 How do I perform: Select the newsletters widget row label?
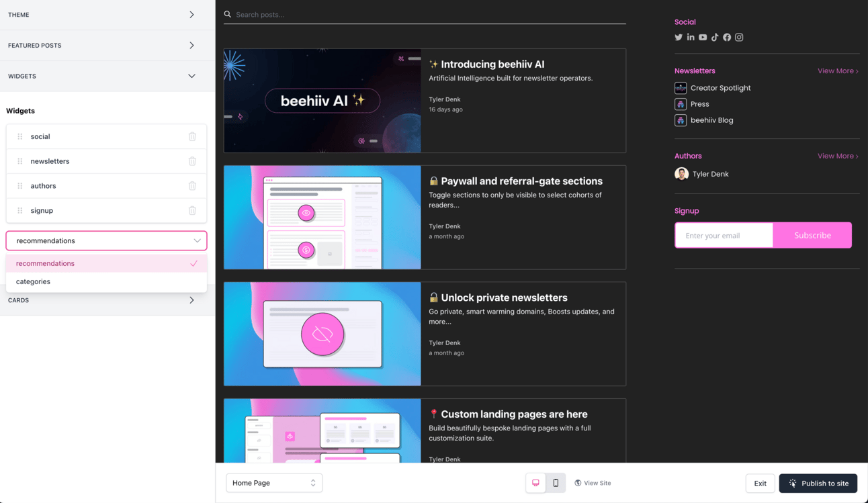pos(50,161)
